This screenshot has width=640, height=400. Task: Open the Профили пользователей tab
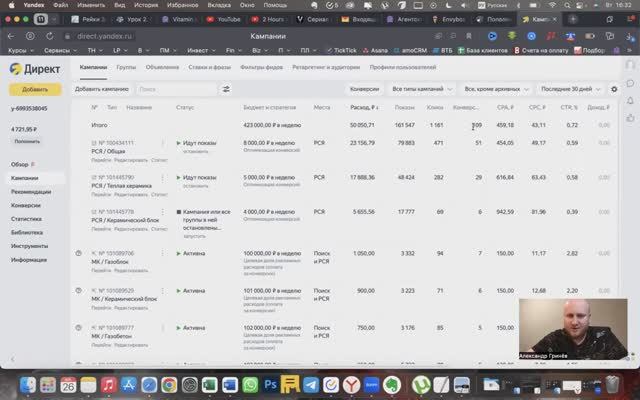[x=403, y=67]
